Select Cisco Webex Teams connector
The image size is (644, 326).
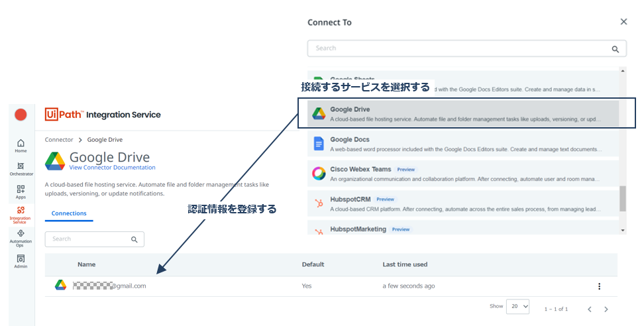point(463,174)
